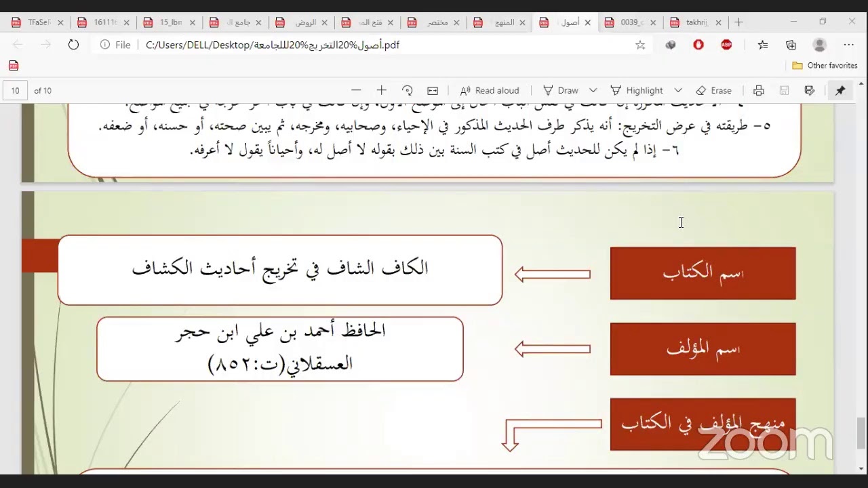Click the اسم الكتاب red box
Image resolution: width=868 pixels, height=488 pixels.
tap(703, 273)
